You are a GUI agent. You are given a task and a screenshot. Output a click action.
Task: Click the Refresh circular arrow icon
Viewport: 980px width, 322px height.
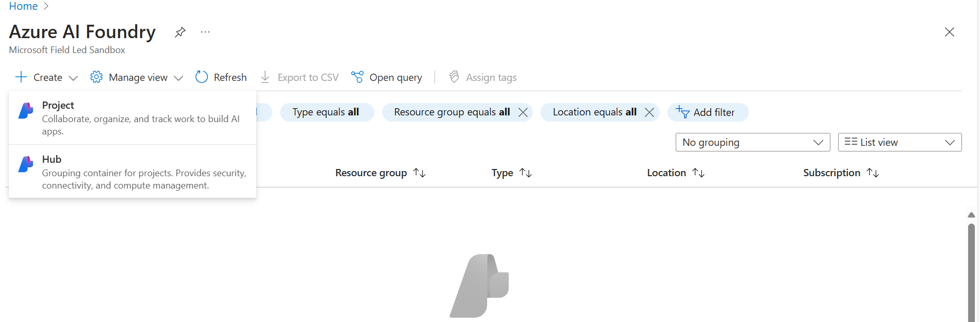point(202,77)
